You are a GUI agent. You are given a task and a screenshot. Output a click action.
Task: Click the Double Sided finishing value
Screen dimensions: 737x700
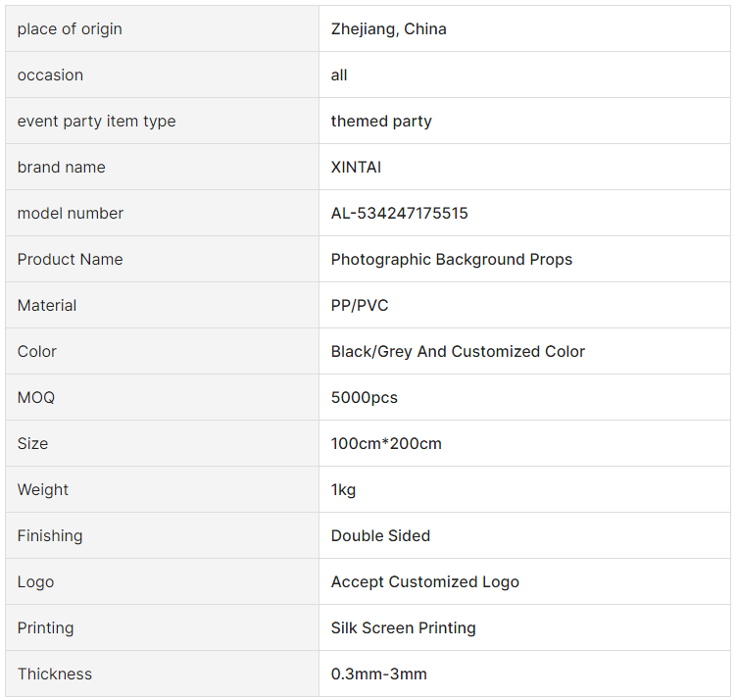(380, 536)
